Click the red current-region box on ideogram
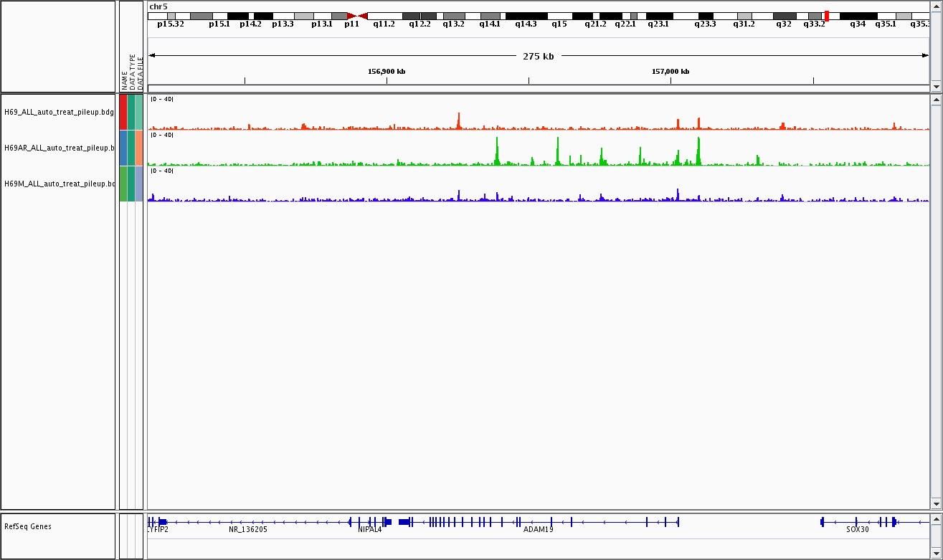 pyautogui.click(x=827, y=16)
